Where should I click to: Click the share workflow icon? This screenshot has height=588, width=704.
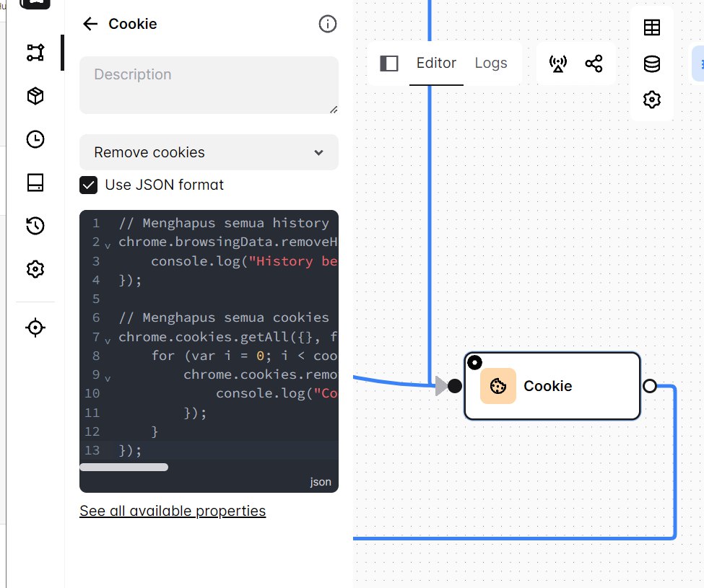tap(594, 63)
